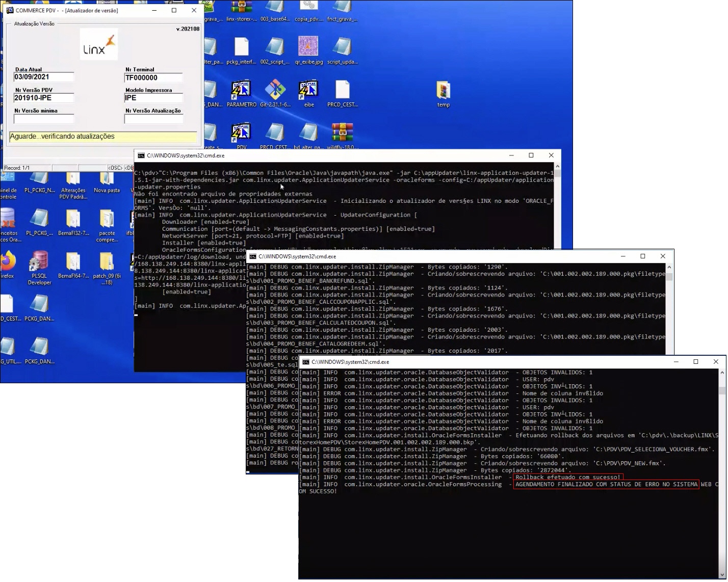Click the 'NetworkServer [port=21, protocol=FTP]' line
The width and height of the screenshot is (728, 582).
click(x=253, y=236)
